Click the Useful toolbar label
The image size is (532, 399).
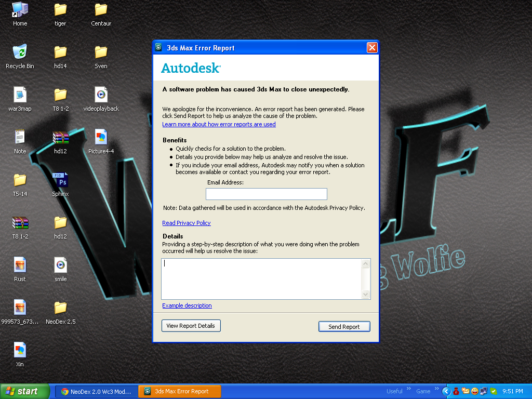click(x=394, y=391)
